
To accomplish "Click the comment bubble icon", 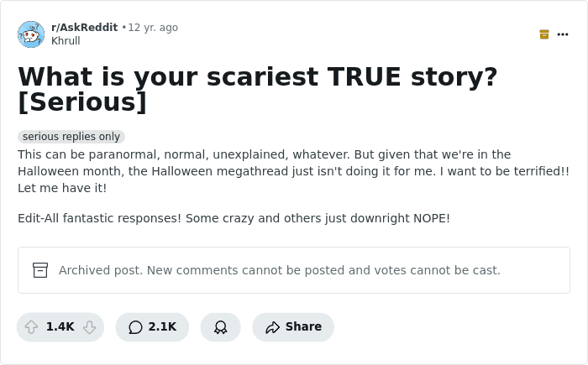I will coord(135,327).
